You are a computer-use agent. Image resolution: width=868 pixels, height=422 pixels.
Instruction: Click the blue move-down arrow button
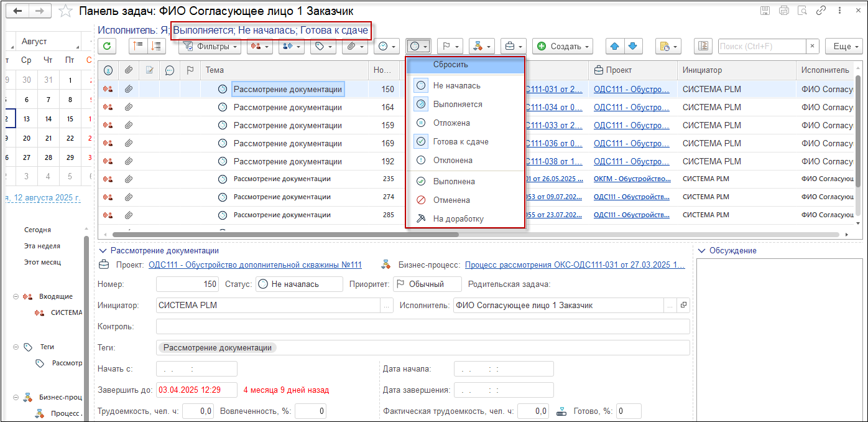(632, 47)
